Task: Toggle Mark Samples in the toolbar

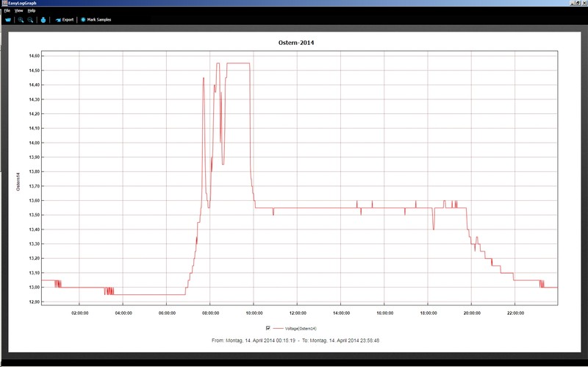Action: 96,20
